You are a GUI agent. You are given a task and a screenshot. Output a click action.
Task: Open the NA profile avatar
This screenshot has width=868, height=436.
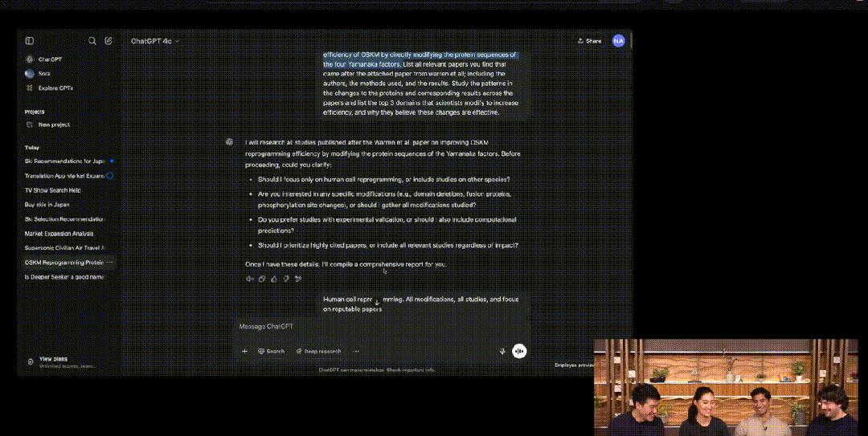(618, 41)
